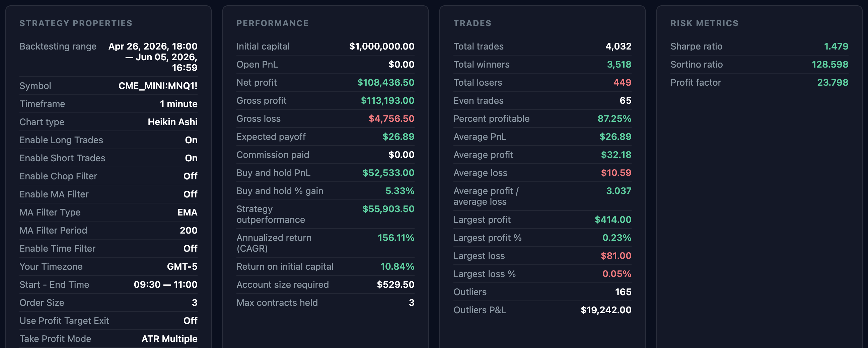Click the Open PnL label

point(257,64)
